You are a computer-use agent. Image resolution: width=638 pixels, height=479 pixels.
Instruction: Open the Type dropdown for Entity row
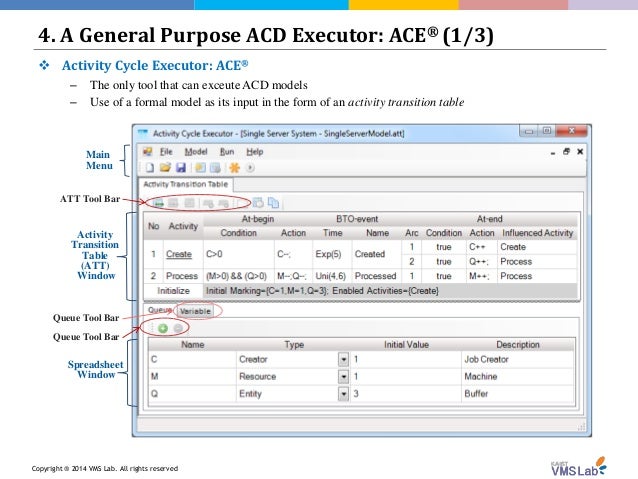pos(343,394)
